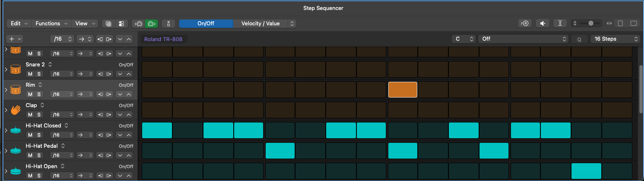Solo the Snare 2 row
Image resolution: width=644 pixels, height=181 pixels.
coord(39,74)
